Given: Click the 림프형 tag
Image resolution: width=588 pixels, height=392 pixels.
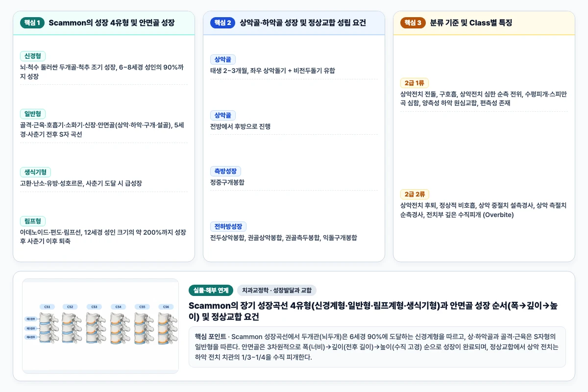Looking at the screenshot, I should click(x=33, y=221).
